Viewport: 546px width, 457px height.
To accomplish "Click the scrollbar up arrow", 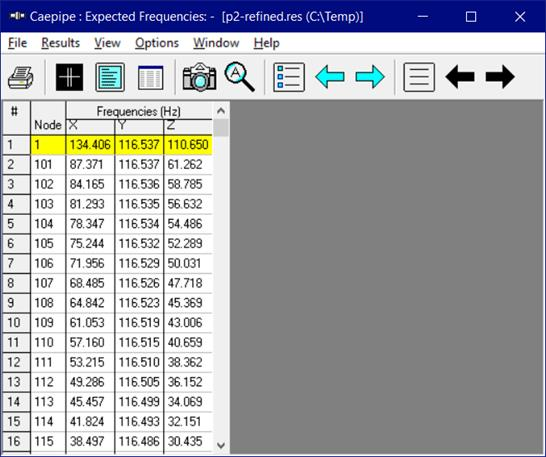I will coord(221,111).
